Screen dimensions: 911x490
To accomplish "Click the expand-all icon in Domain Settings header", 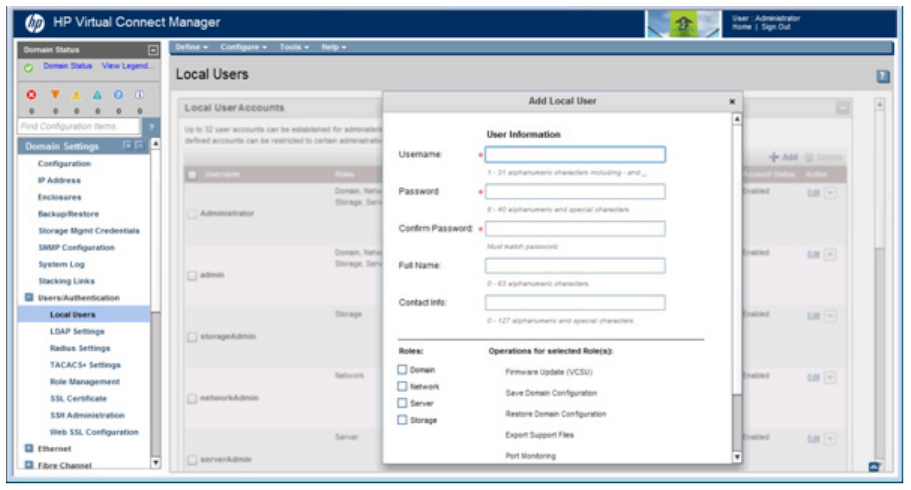I will coord(127,145).
